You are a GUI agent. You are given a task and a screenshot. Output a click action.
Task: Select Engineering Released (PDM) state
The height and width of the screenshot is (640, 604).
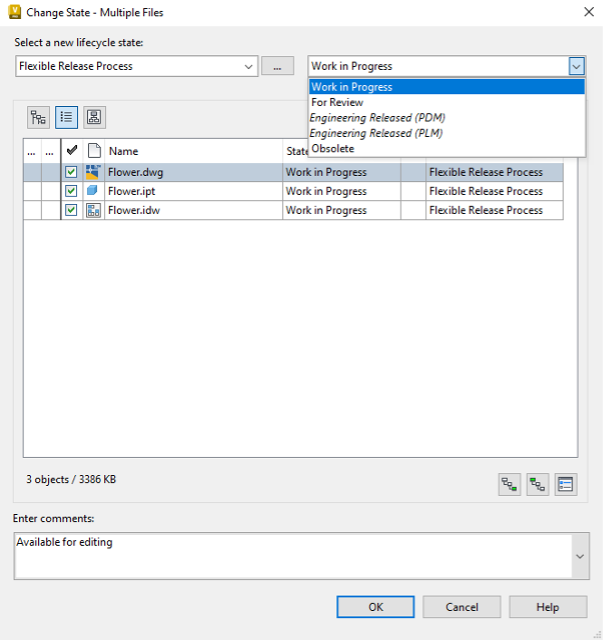(447, 118)
